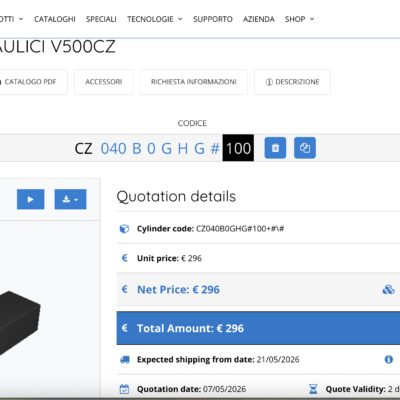
Task: Select the H code segment
Action: coord(183,148)
